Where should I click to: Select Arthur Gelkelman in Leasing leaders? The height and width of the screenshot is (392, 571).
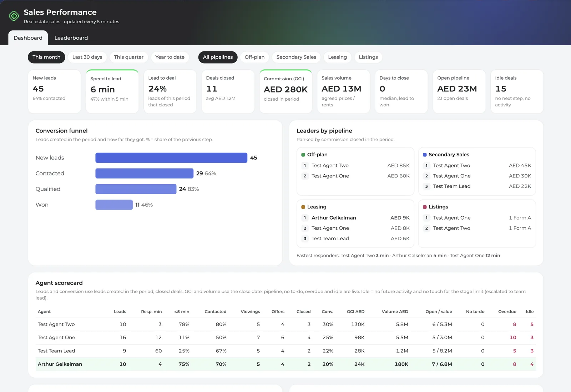(334, 218)
